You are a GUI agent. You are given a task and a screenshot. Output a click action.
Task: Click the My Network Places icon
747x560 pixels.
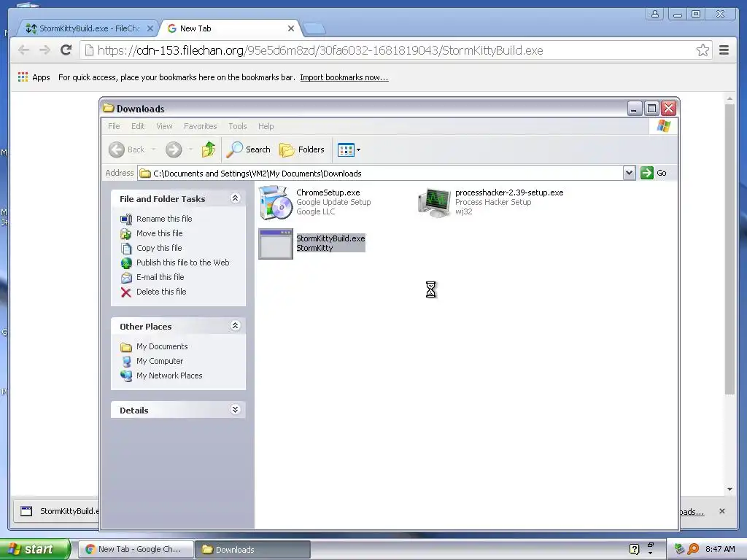[x=125, y=376]
